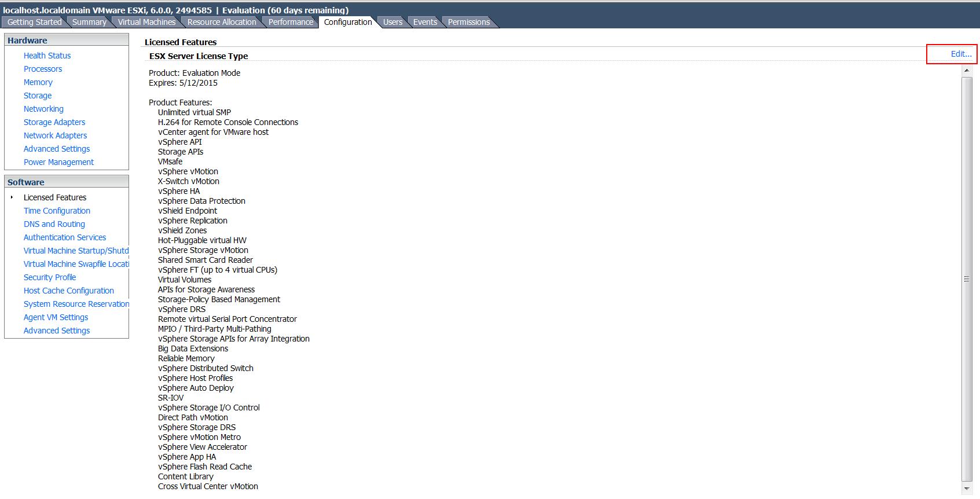Click 'SR-IOV' feature line
The image size is (980, 499).
point(171,398)
